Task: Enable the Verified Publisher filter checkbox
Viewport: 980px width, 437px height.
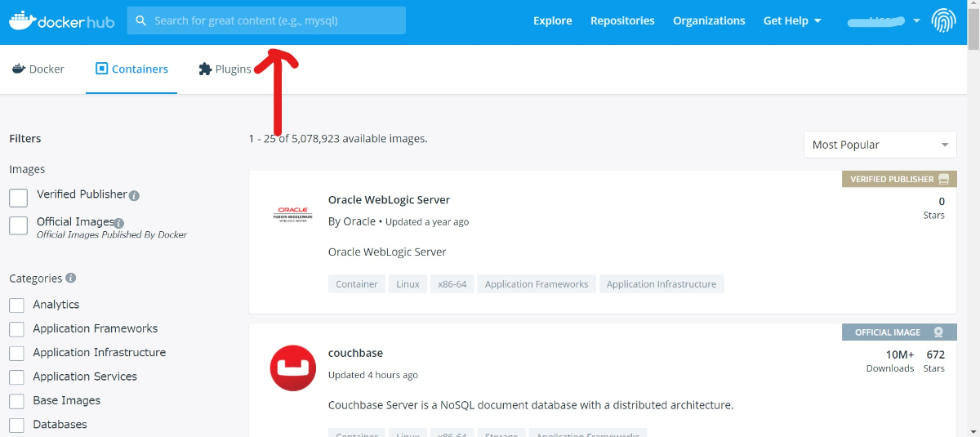Action: [18, 198]
